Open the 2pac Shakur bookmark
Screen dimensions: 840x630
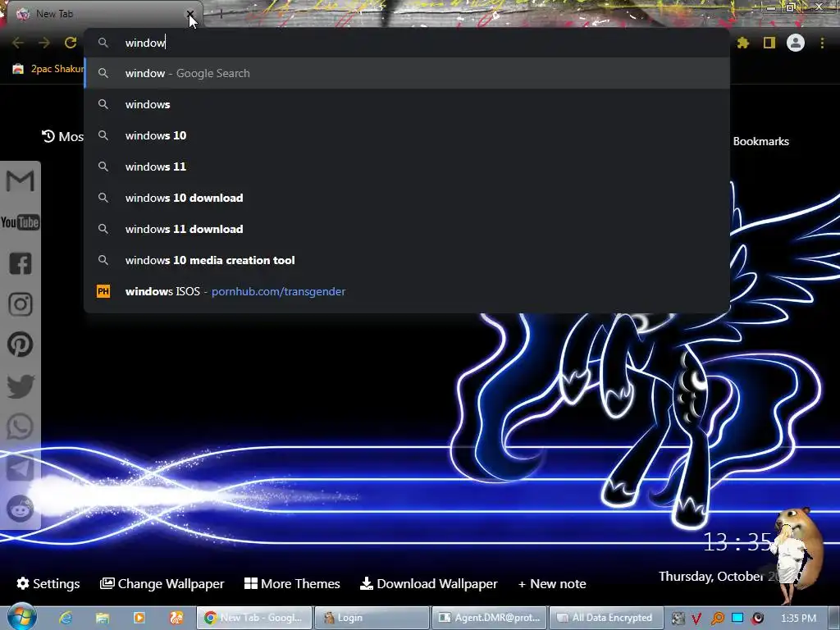click(48, 69)
